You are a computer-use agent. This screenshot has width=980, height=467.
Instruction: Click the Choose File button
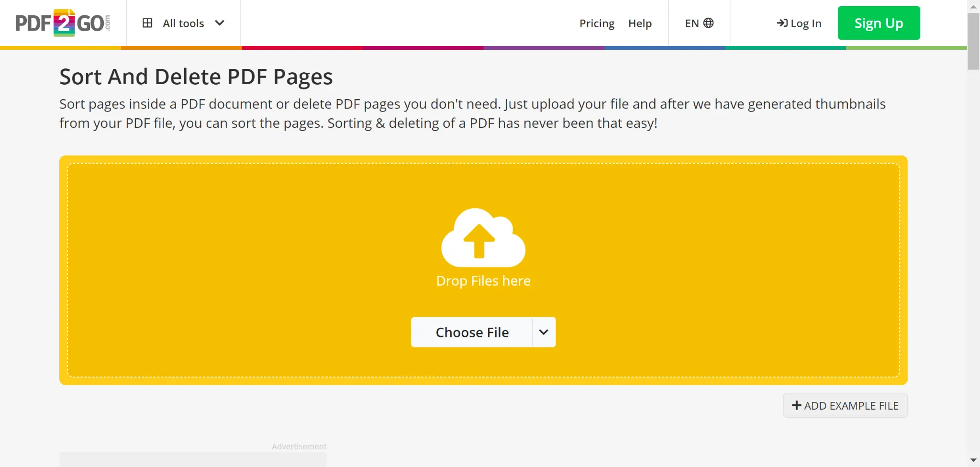pyautogui.click(x=472, y=332)
